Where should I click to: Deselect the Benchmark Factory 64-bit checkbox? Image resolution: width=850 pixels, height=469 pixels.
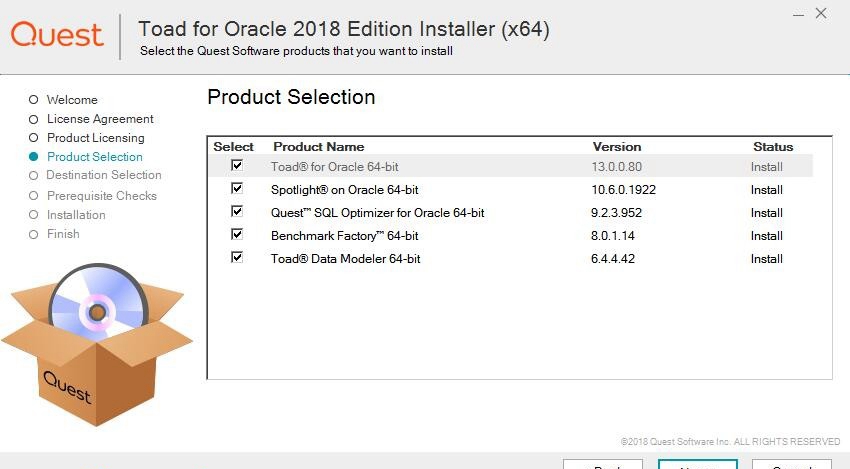pos(237,234)
